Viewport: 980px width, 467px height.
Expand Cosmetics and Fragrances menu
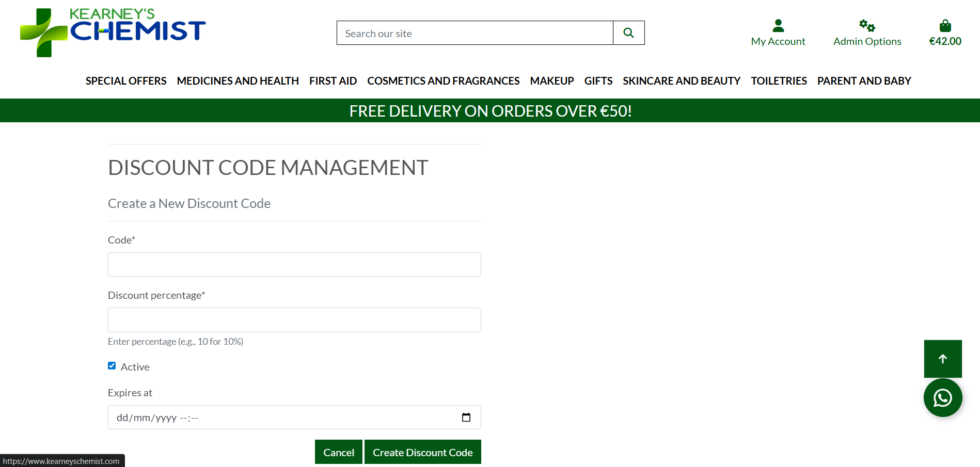[443, 81]
